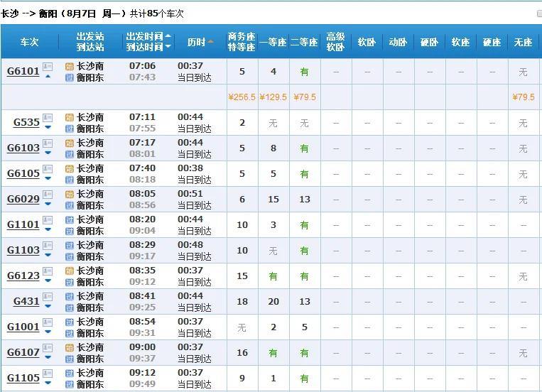
Task: Click the orange origin-station icon in G6107 row
Action: 70,348
